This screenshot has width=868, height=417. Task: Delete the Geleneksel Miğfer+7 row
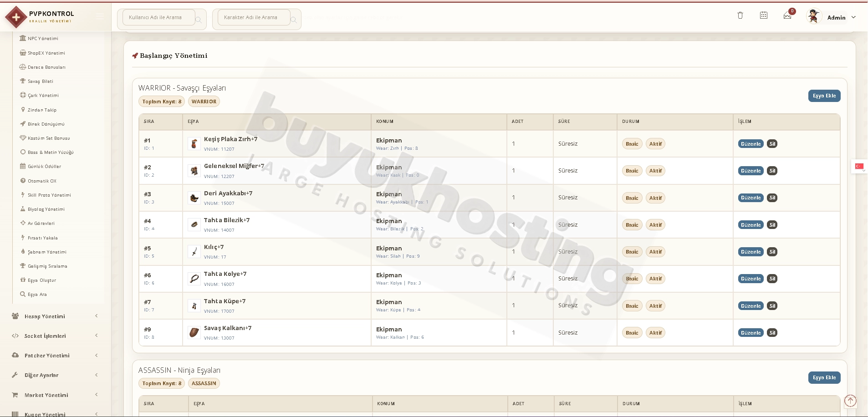click(x=772, y=171)
